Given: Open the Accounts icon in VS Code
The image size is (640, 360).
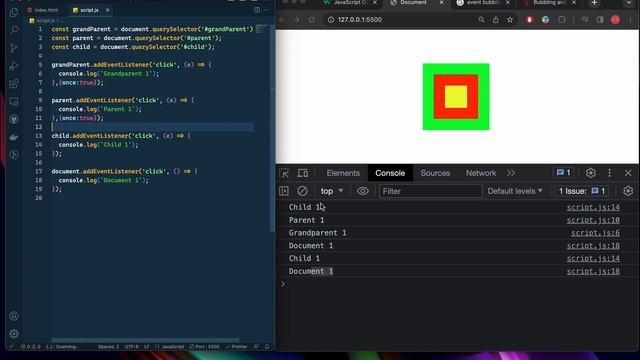Looking at the screenshot, I should pos(14,316).
